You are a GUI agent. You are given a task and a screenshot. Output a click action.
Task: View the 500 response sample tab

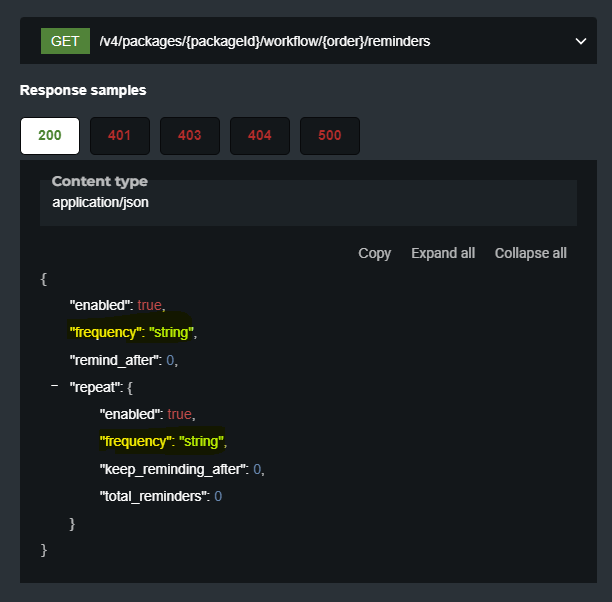pos(330,136)
